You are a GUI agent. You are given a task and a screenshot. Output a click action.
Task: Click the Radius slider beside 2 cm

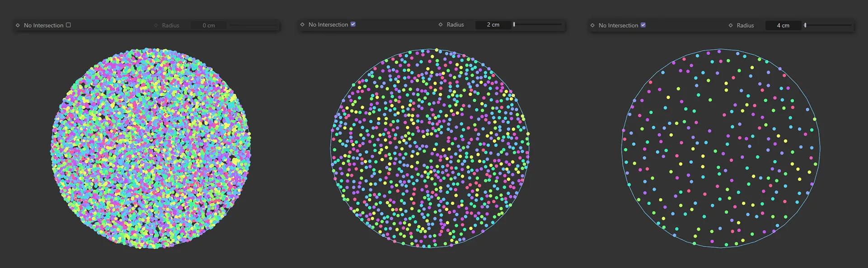[538, 24]
